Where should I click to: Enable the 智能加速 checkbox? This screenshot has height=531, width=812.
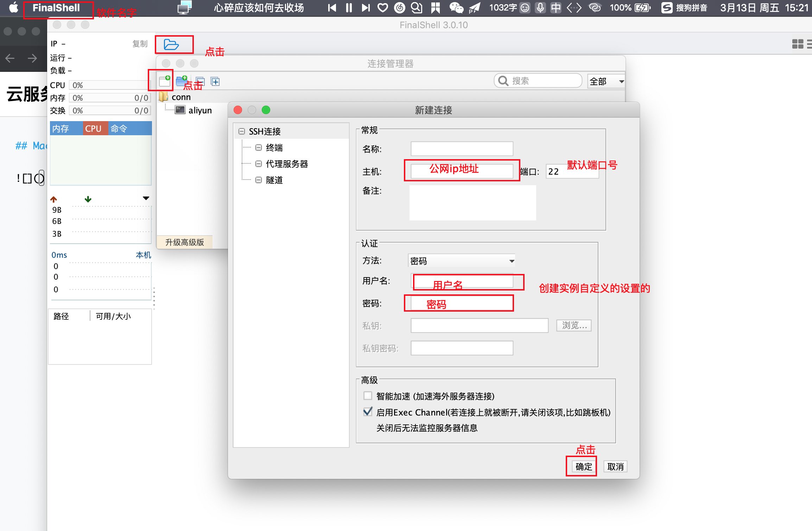click(x=368, y=396)
